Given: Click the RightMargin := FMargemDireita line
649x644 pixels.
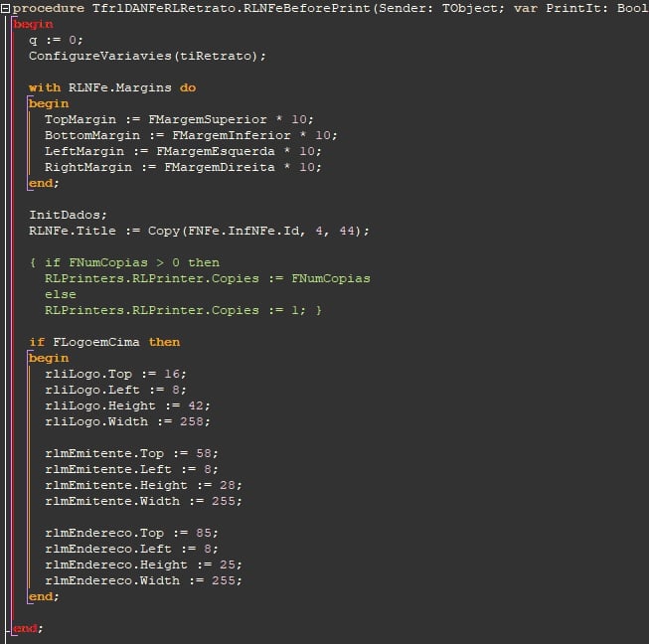Looking at the screenshot, I should click(183, 167).
